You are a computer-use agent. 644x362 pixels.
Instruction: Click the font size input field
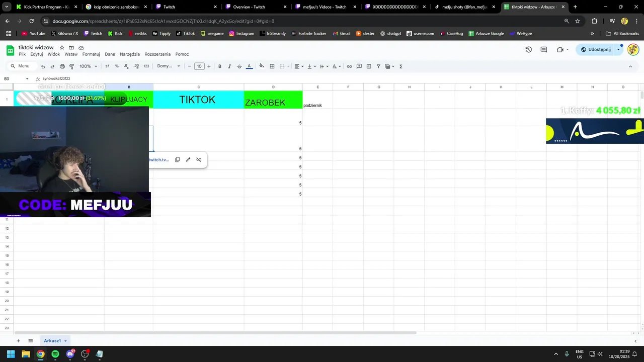point(199,66)
